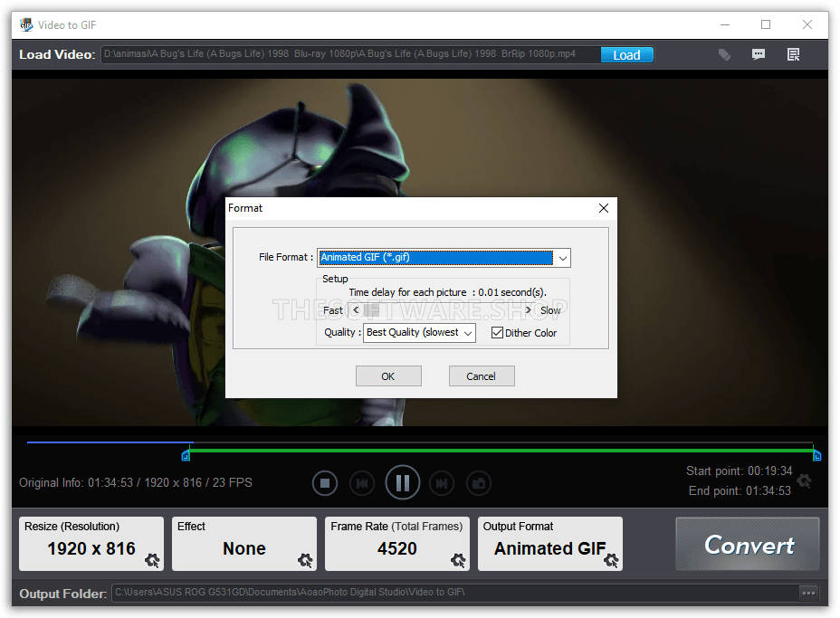Open the Resize (Resolution) 1920 x 816 panel
Screen dimensions: 840x618
pyautogui.click(x=91, y=544)
